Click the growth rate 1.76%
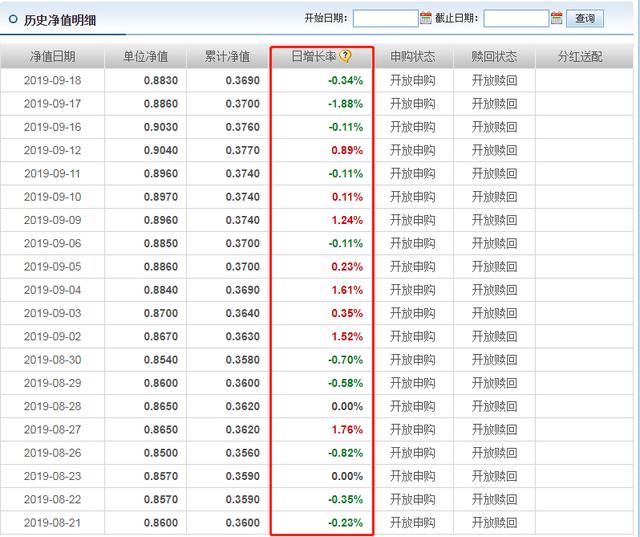The height and width of the screenshot is (537, 640). pyautogui.click(x=347, y=429)
